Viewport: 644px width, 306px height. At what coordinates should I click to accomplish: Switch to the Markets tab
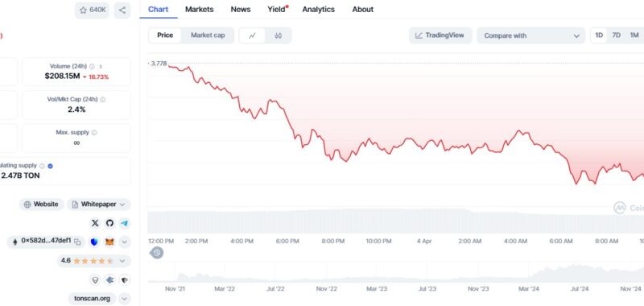(199, 9)
